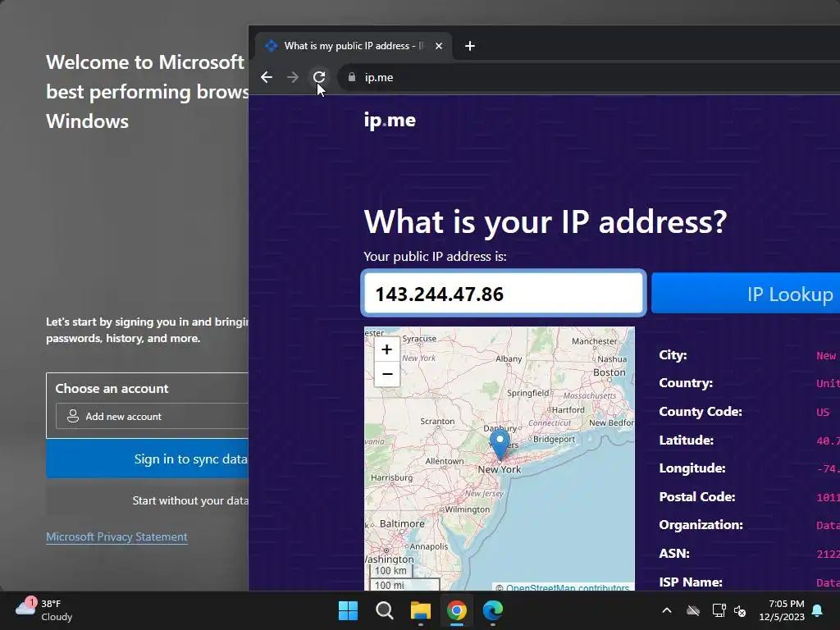Click the lock icon beside ip.me URL

coord(351,77)
